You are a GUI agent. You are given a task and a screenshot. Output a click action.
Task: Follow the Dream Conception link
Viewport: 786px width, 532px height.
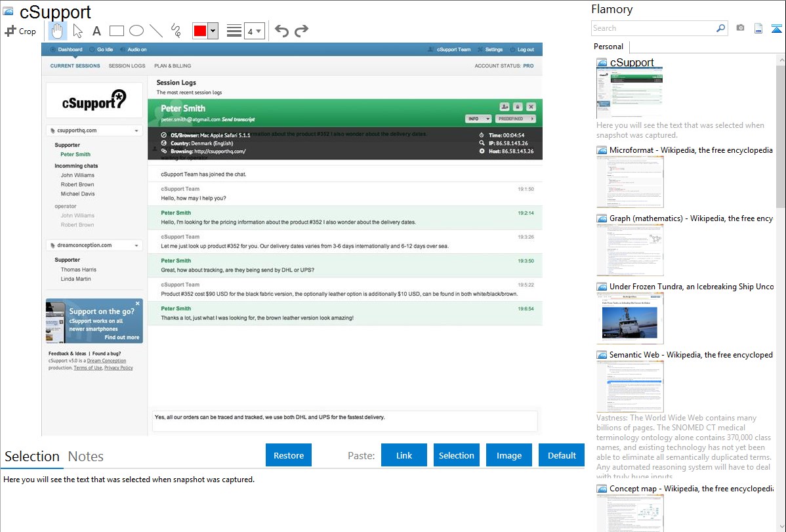[107, 361]
